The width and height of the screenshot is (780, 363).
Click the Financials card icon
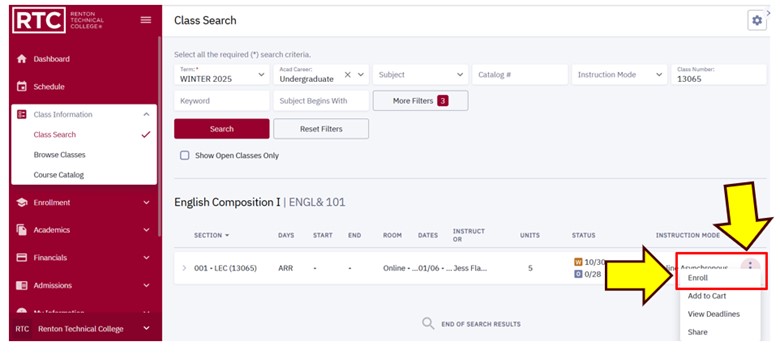21,258
